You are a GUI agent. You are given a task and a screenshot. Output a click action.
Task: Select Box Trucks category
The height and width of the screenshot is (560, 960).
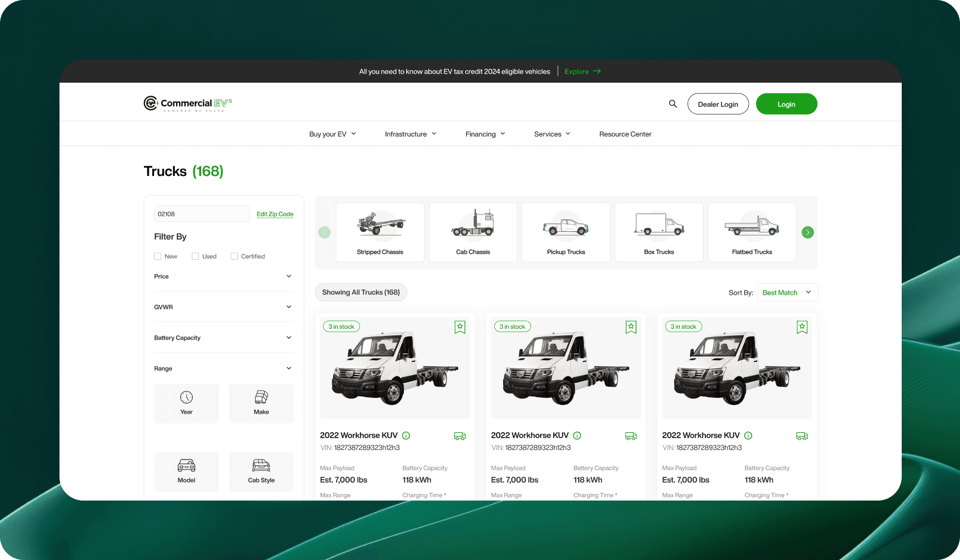click(x=659, y=232)
